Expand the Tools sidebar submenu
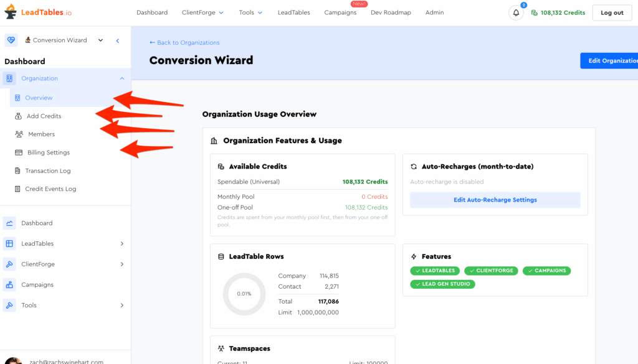Viewport: 638px width, 364px height. click(122, 306)
